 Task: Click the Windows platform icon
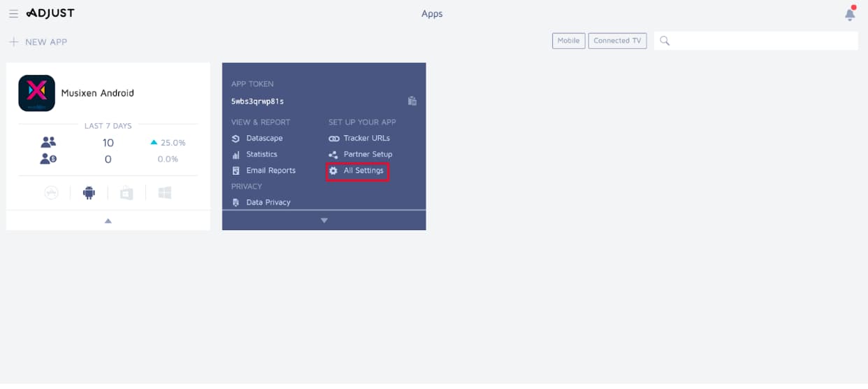click(x=164, y=193)
